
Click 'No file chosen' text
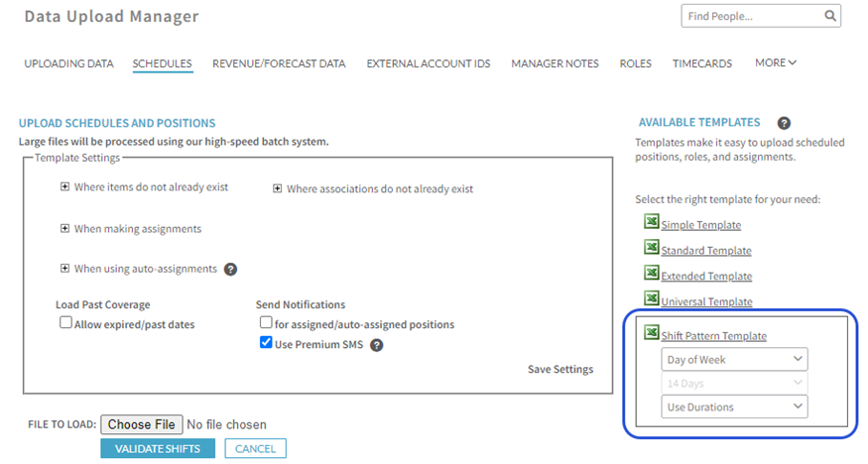point(226,424)
